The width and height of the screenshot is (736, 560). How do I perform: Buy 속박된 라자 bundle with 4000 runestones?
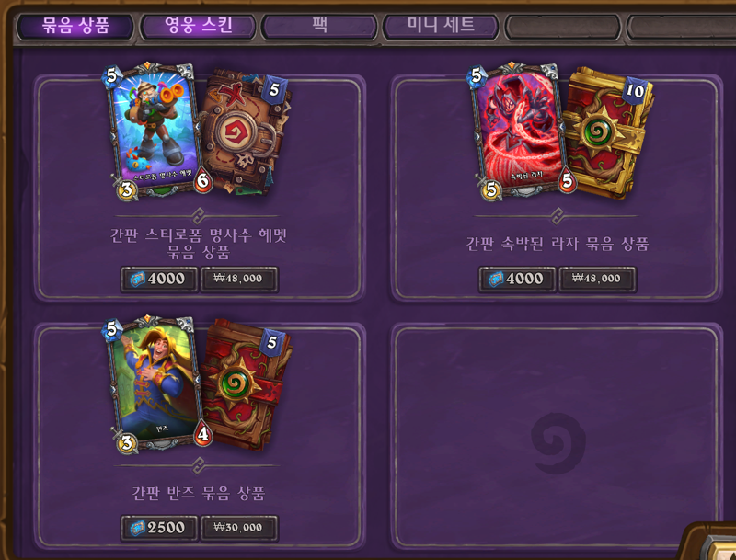tap(517, 280)
